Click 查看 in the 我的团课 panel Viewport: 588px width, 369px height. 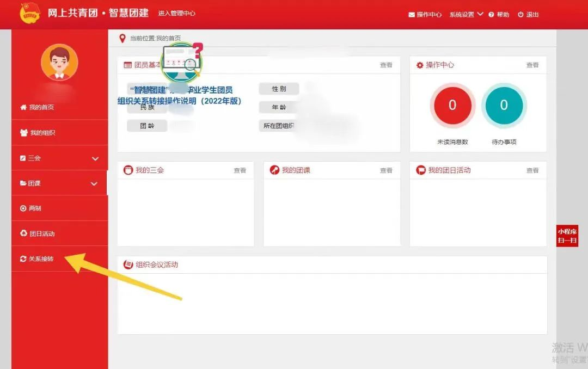click(386, 171)
